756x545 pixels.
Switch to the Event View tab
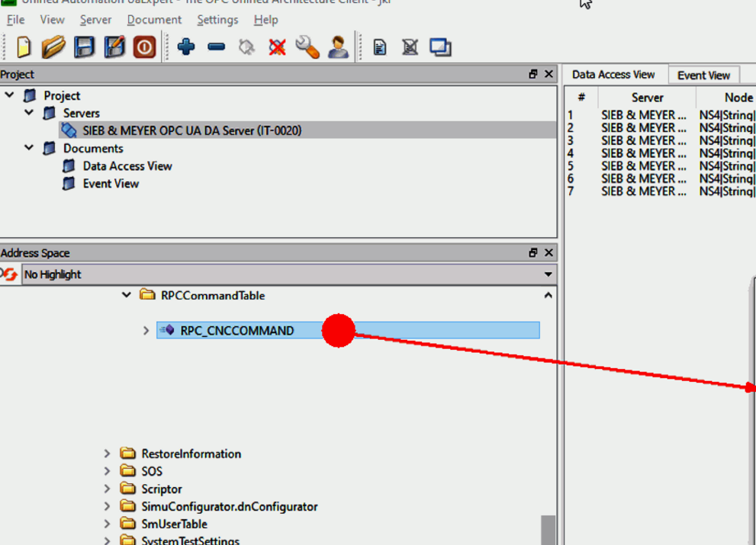pyautogui.click(x=703, y=75)
